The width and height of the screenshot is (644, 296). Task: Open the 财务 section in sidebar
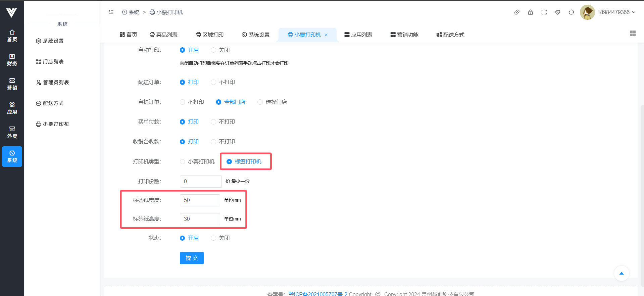coord(12,60)
